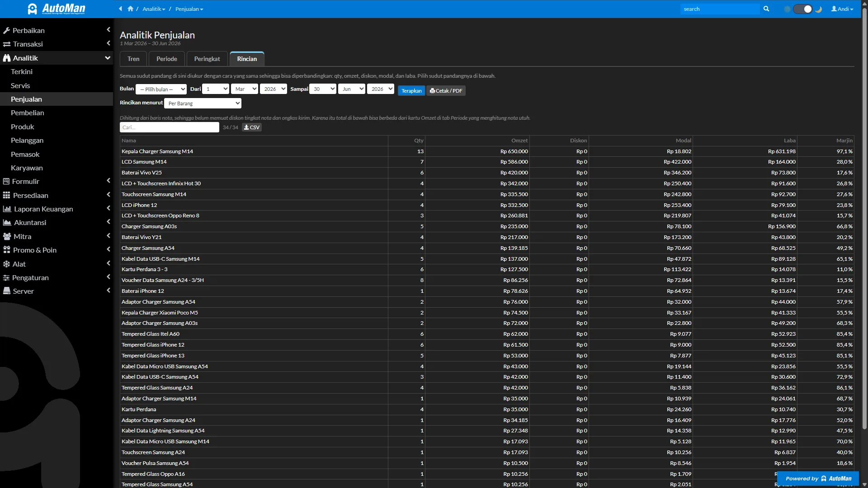
Task: Click the Kartu Perdana 3 - 3 row name
Action: point(145,269)
